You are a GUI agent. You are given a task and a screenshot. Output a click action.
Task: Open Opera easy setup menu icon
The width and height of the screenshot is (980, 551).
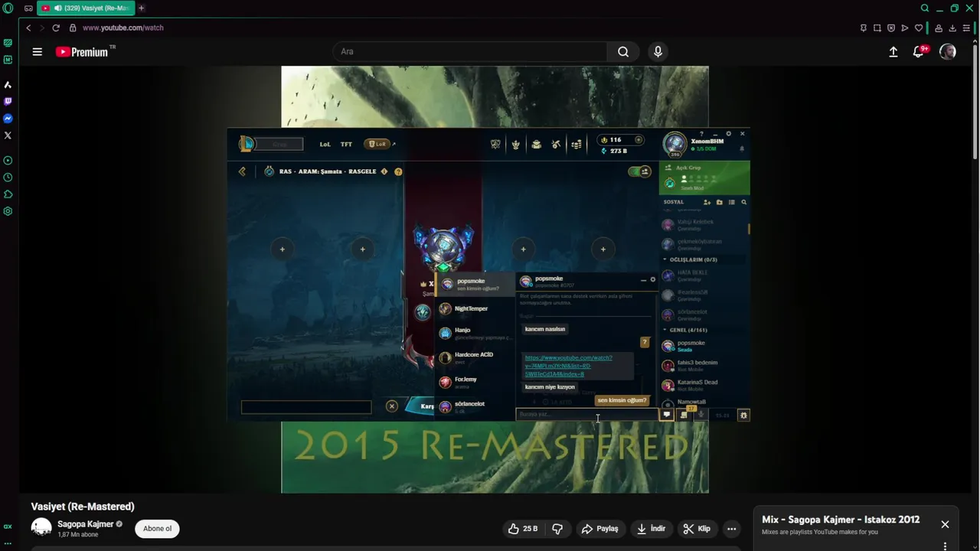(x=966, y=28)
